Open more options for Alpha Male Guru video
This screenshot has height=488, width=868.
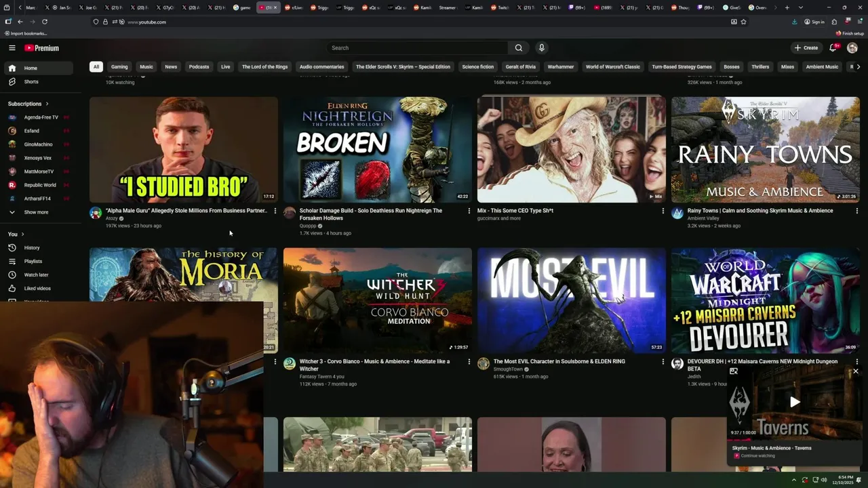click(x=275, y=211)
